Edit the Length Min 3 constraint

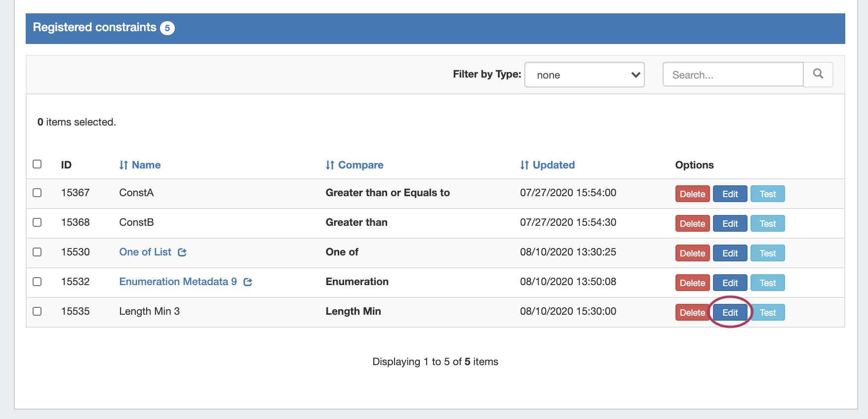[730, 312]
